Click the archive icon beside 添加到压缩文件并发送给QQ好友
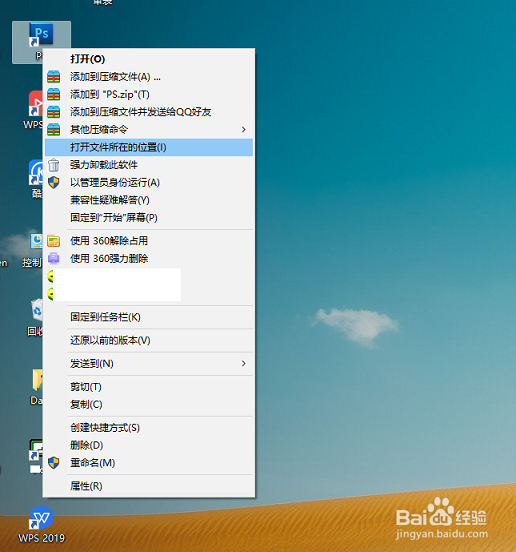 (x=54, y=112)
